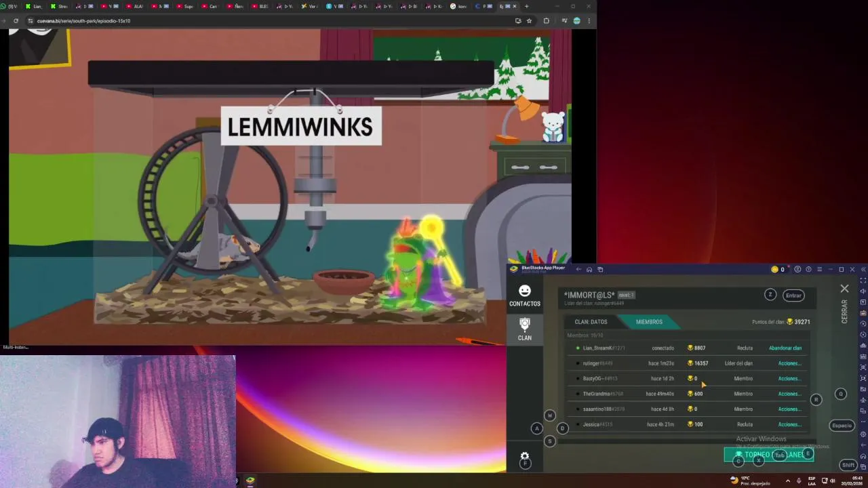Select member name TheGrandma in list

coord(603,394)
